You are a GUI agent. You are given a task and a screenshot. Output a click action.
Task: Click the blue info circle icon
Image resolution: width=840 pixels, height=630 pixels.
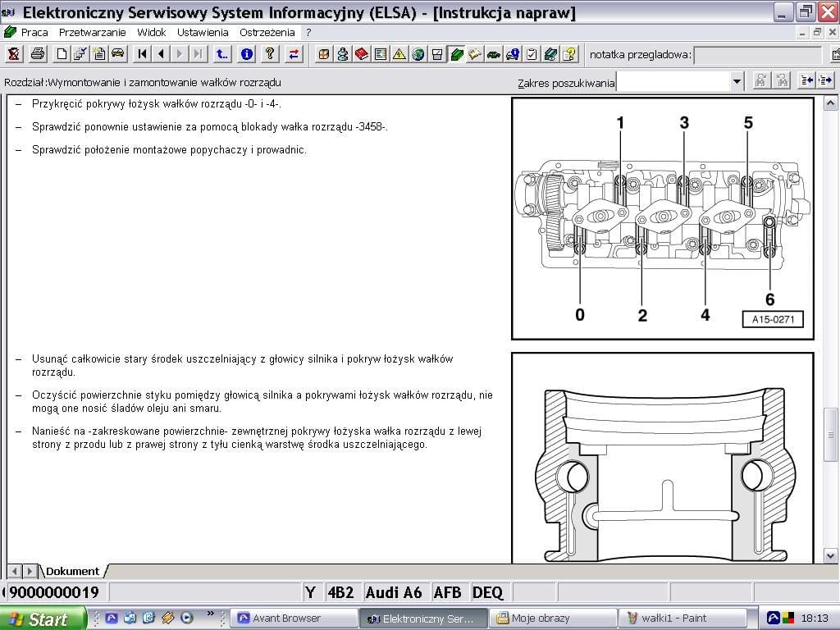246,53
